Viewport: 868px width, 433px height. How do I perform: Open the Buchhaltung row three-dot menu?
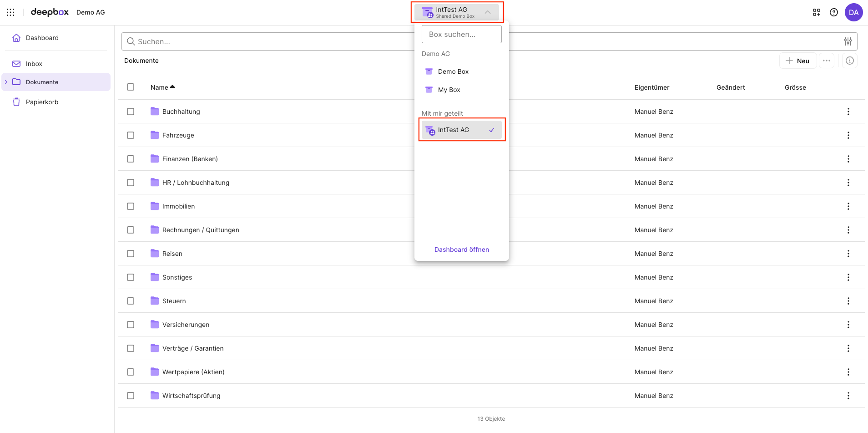point(848,112)
